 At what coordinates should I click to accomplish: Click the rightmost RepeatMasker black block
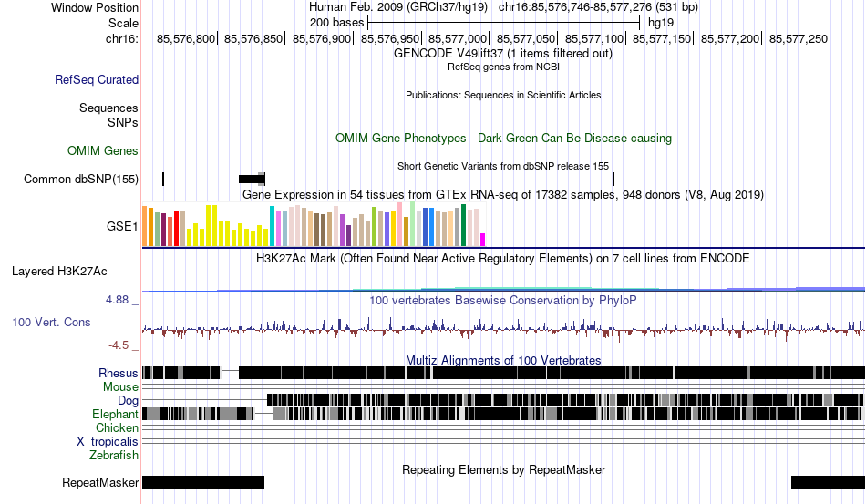tap(829, 482)
